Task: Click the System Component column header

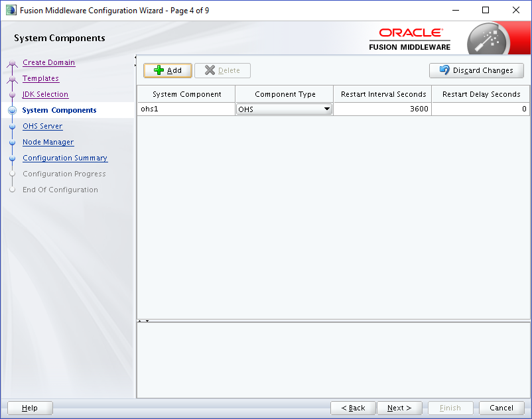Action: click(x=186, y=94)
